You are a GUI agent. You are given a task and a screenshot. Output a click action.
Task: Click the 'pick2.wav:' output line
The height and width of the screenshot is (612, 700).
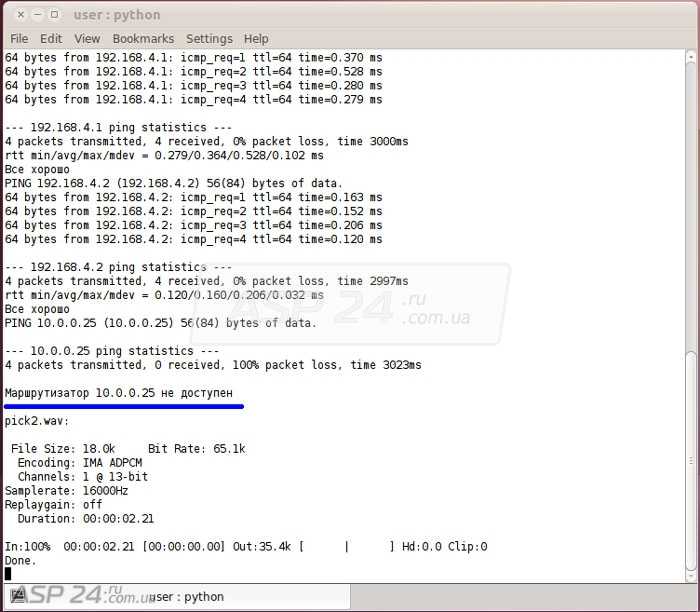point(37,421)
